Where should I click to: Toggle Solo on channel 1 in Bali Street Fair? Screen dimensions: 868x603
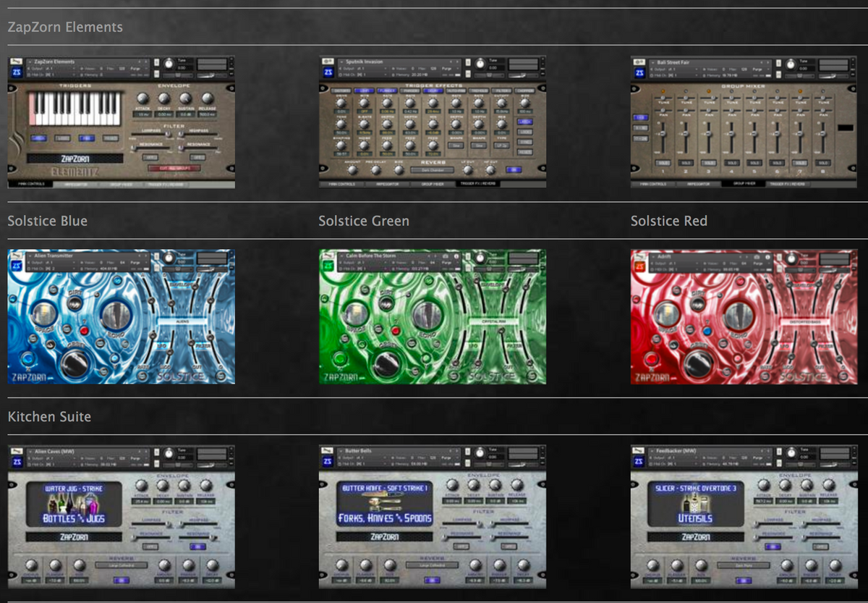pyautogui.click(x=663, y=163)
